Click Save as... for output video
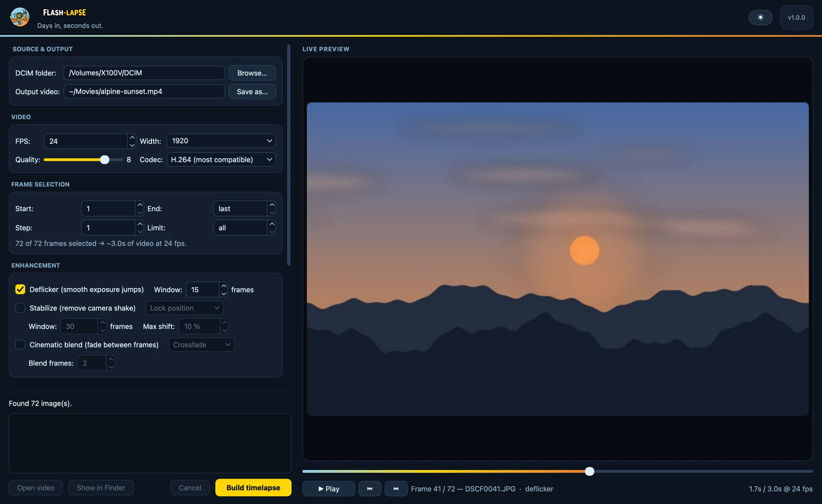The height and width of the screenshot is (504, 822). (252, 91)
